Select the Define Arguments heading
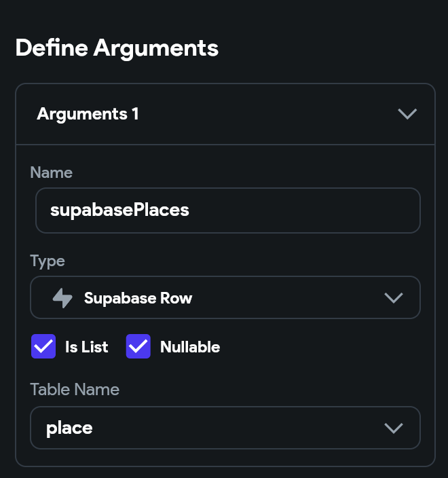448x478 pixels. 117,48
